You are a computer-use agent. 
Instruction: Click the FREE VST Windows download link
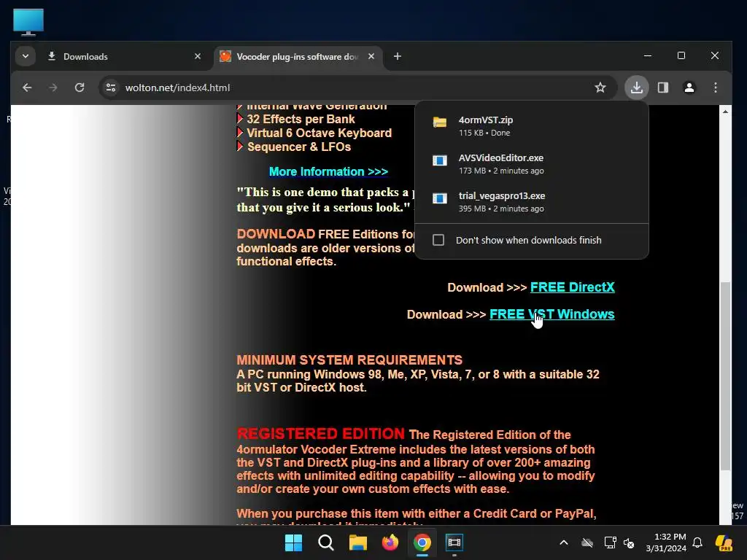pos(551,314)
